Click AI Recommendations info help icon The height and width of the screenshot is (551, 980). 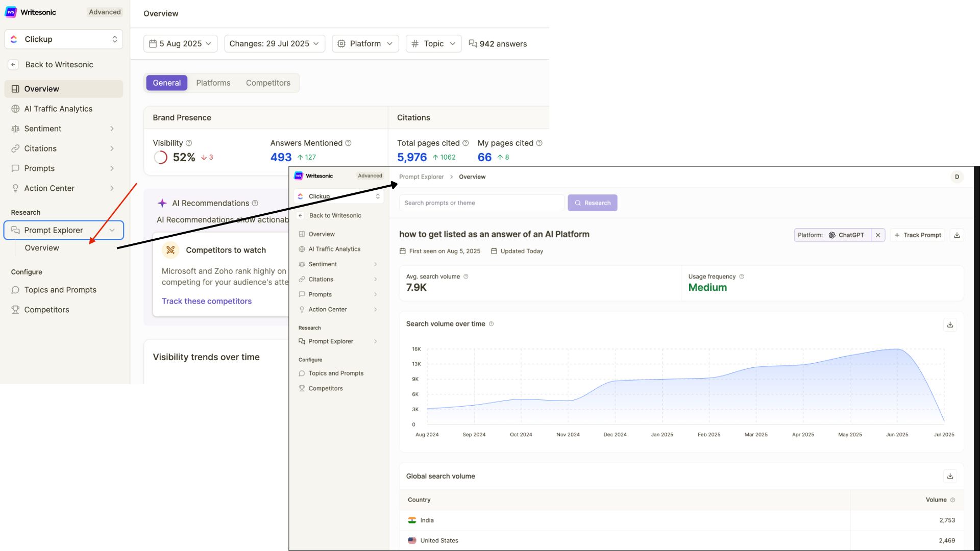pos(255,204)
